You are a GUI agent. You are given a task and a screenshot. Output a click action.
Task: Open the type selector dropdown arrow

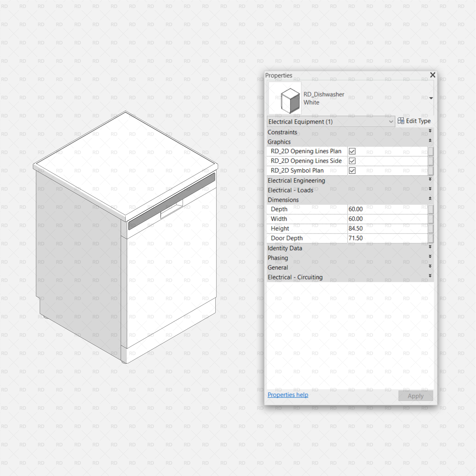[x=431, y=98]
